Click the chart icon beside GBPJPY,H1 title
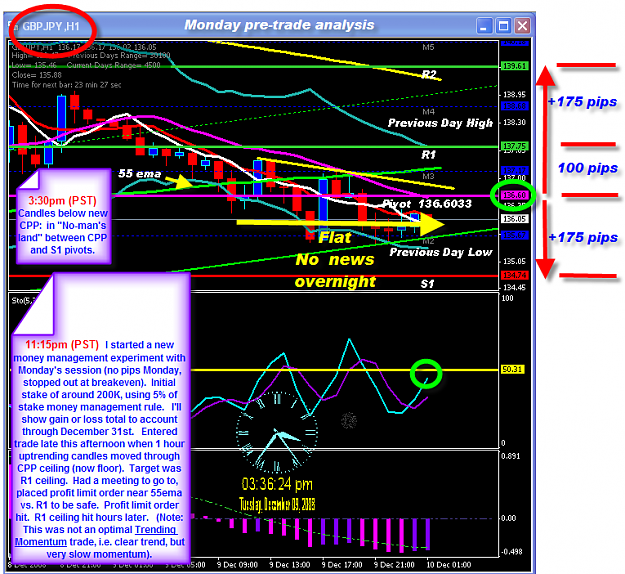Screen dimensions: 625x574 13,27
